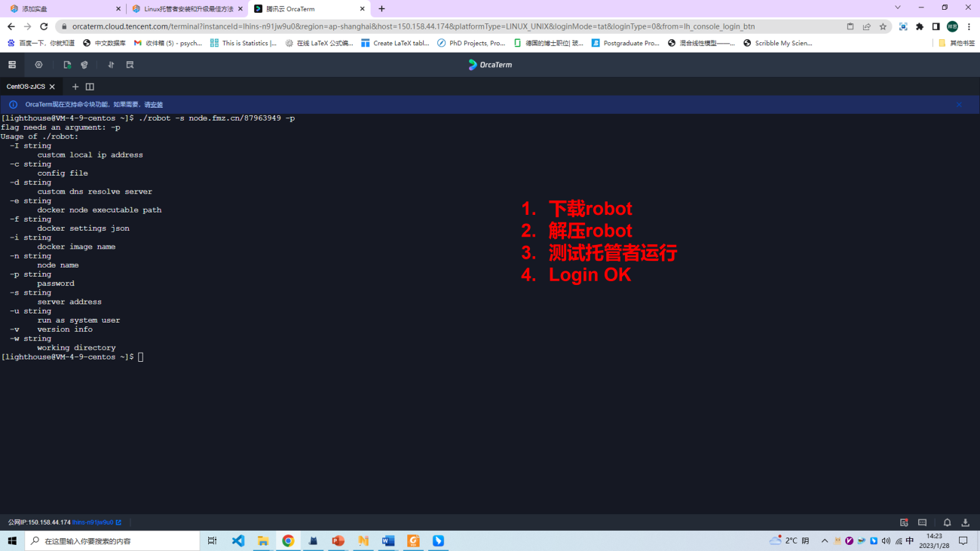Close the CentOS-zJCS terminal tab
Screen dimensions: 980x551
52,87
